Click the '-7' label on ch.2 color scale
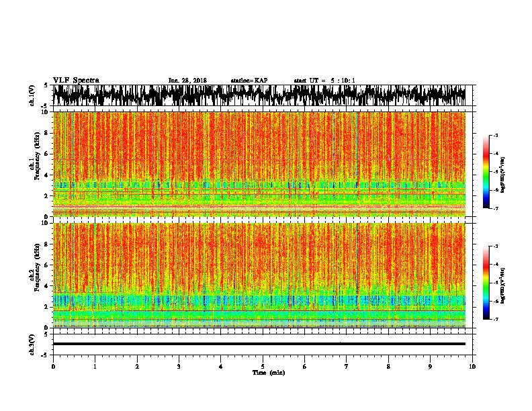Screen dimensions: 532x411 (496, 319)
